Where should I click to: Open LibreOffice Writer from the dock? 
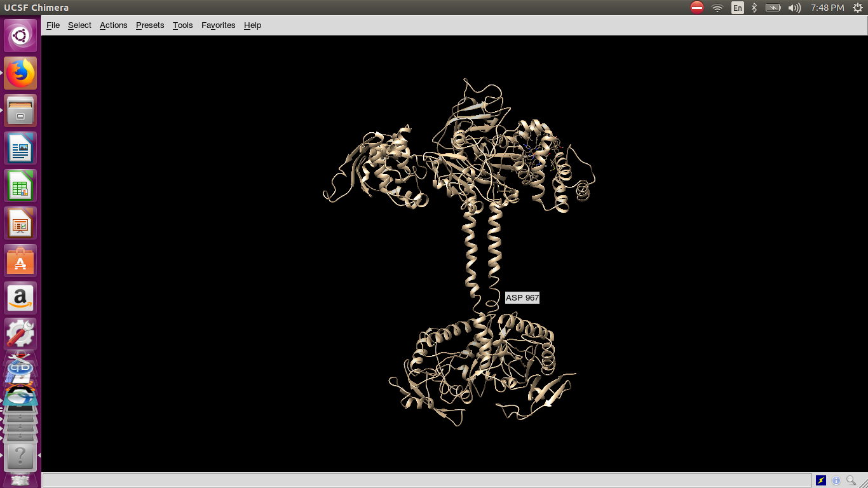20,149
